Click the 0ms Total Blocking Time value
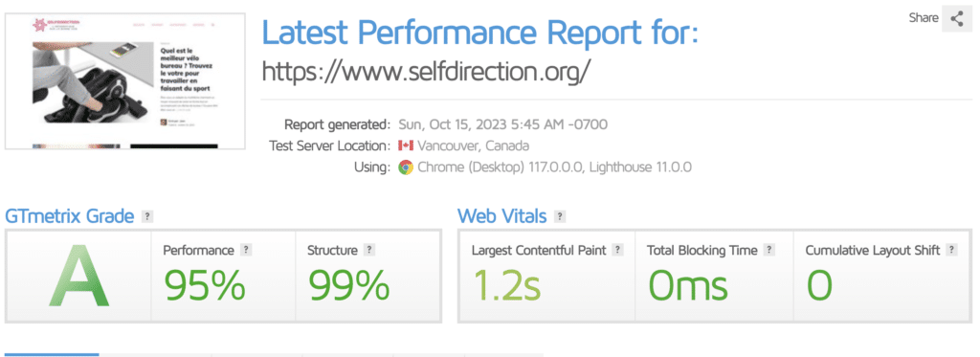 coord(687,284)
